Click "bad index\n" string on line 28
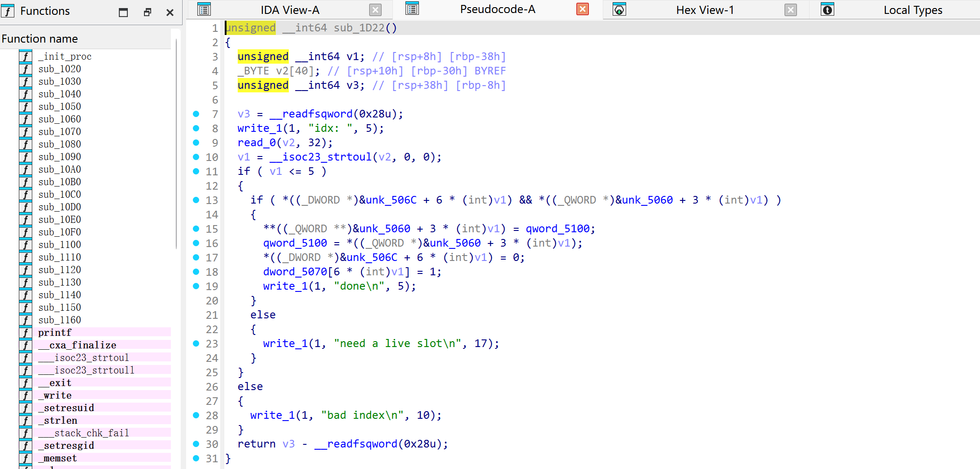The width and height of the screenshot is (980, 469). pyautogui.click(x=362, y=415)
